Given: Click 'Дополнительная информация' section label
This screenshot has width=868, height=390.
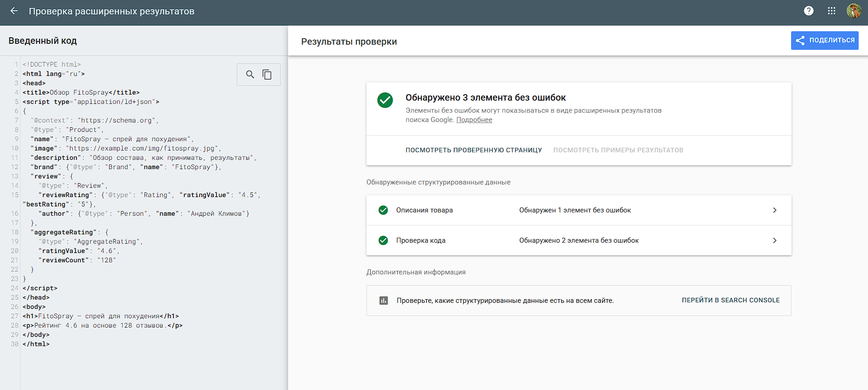Looking at the screenshot, I should [x=416, y=272].
